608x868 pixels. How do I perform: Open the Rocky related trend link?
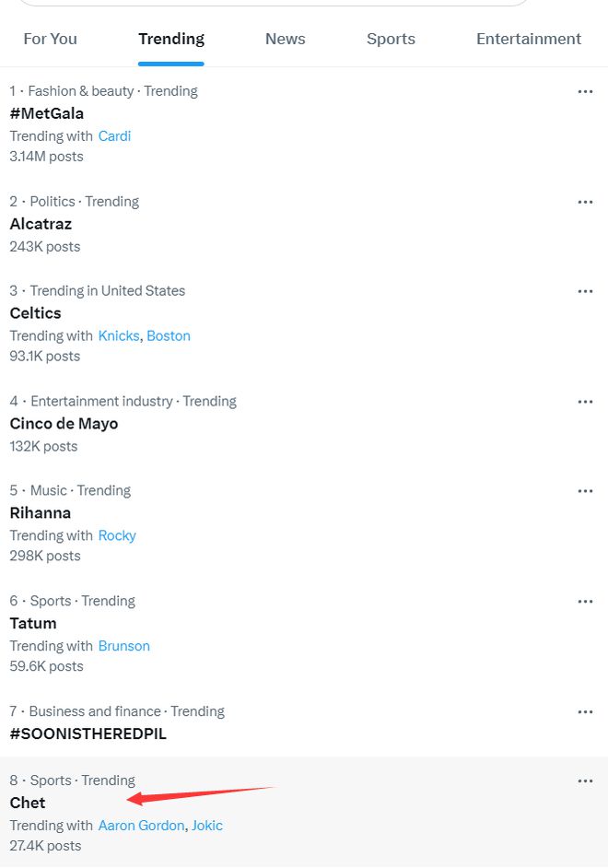117,536
